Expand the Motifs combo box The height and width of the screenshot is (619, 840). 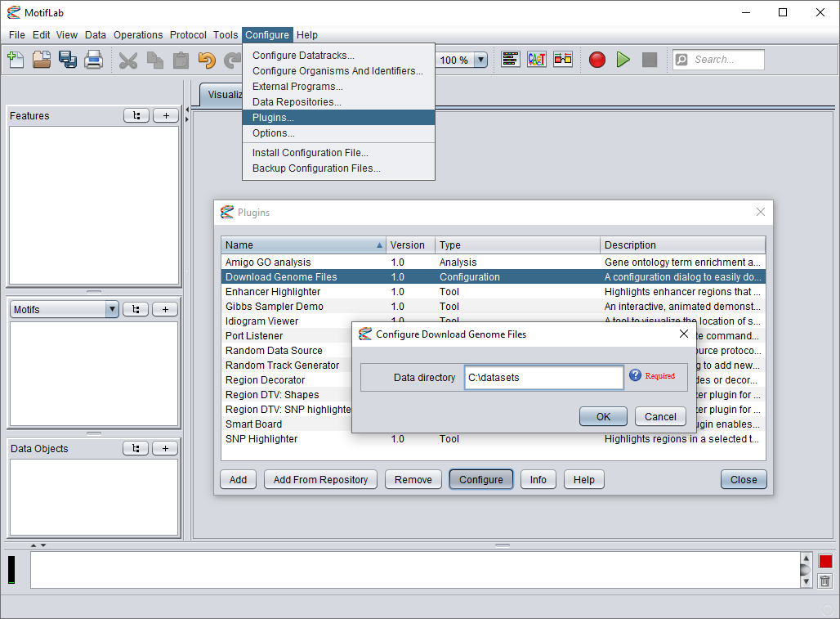pyautogui.click(x=112, y=309)
